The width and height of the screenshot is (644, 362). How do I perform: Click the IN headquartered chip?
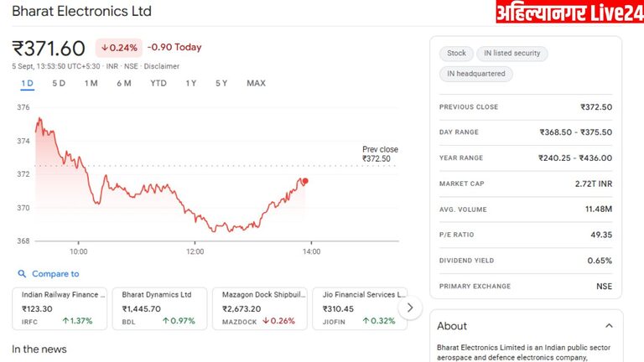[x=475, y=74]
